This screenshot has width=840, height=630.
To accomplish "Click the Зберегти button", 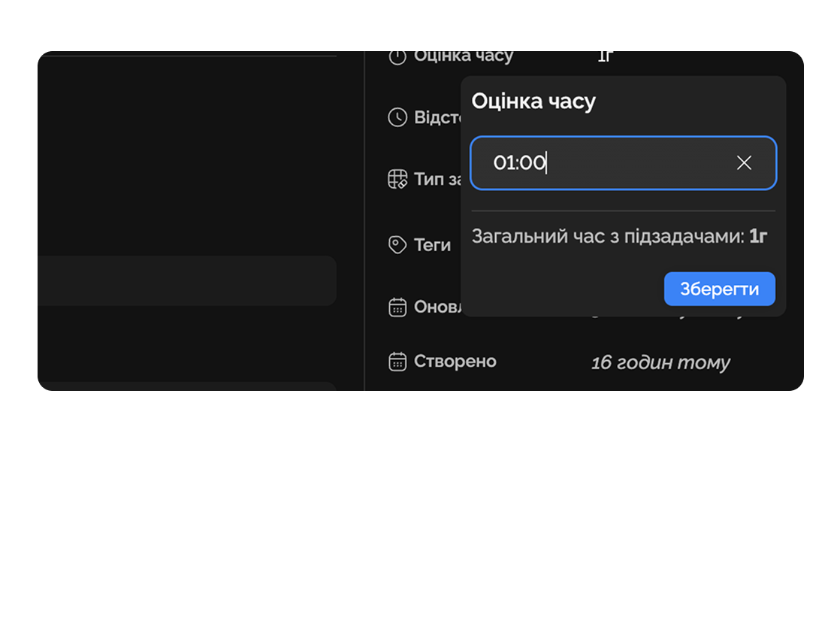I will coord(719,289).
